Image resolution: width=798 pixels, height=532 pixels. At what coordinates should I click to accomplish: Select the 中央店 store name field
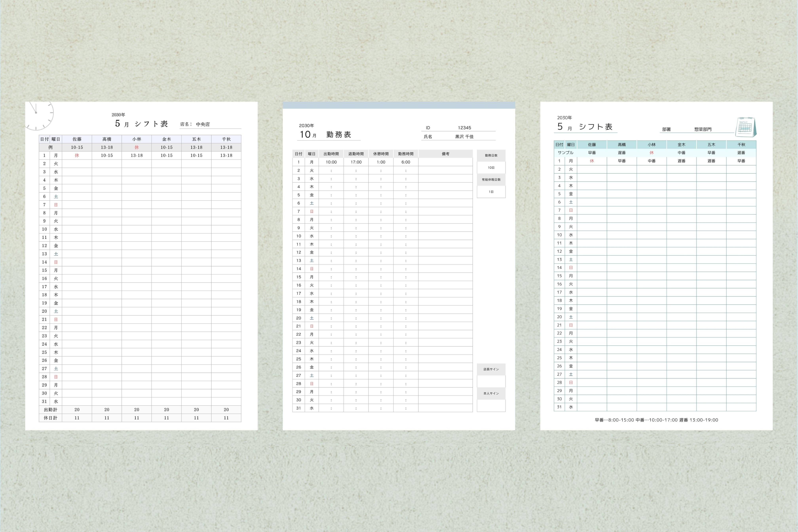pyautogui.click(x=210, y=124)
